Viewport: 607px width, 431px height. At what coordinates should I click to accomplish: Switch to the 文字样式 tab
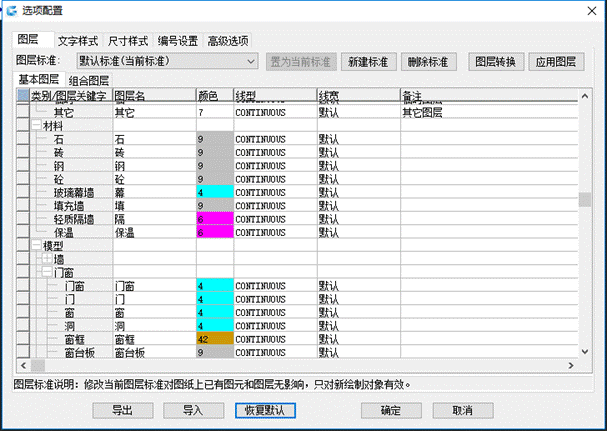[x=78, y=42]
